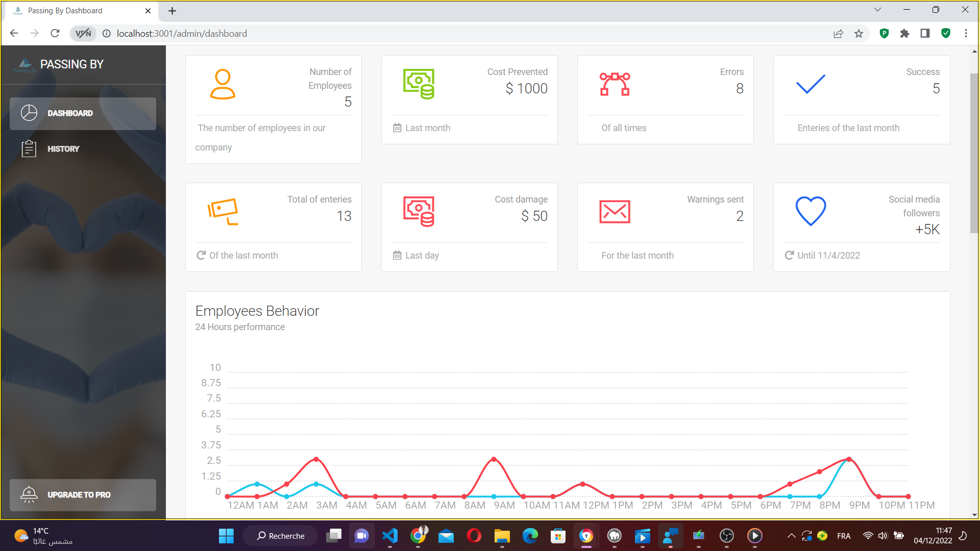
Task: Click the blue Success checkmark icon
Action: (811, 84)
